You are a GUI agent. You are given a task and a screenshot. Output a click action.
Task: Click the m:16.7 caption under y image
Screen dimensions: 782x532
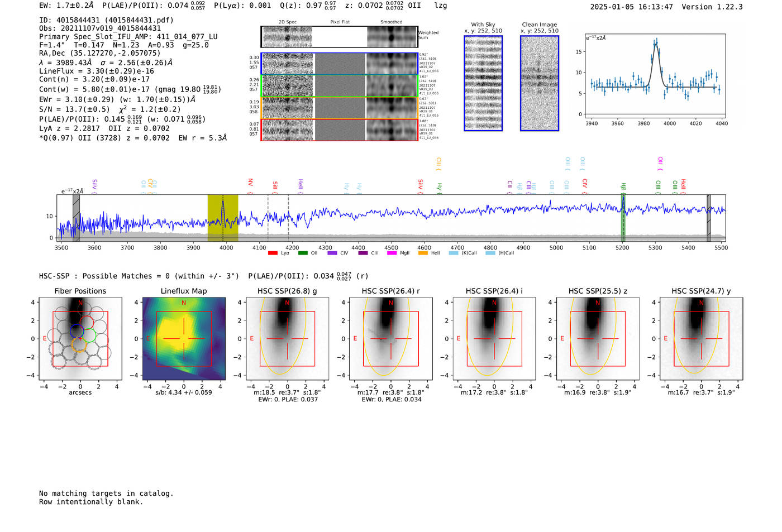point(702,392)
